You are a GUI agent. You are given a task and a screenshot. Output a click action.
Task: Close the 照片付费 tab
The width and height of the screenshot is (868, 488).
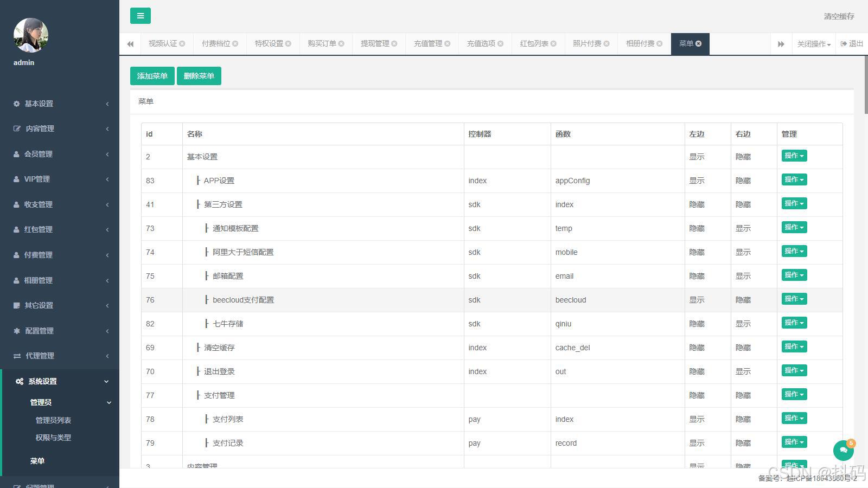point(607,44)
